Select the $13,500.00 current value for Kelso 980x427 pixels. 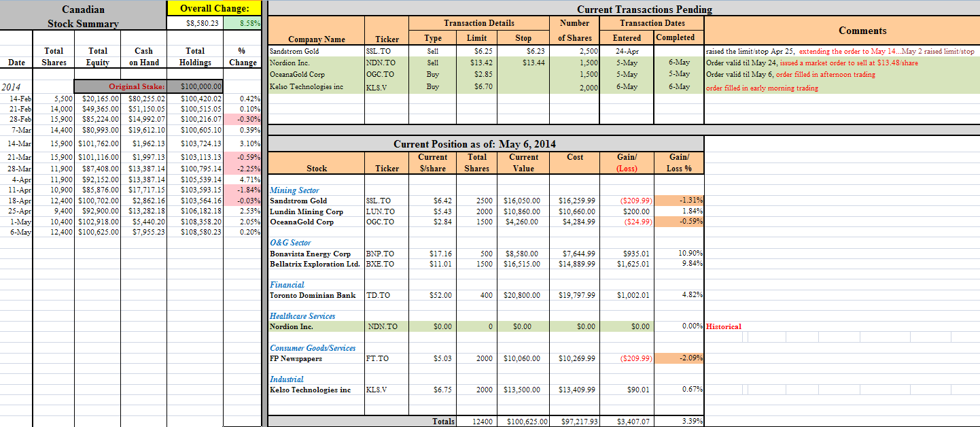point(522,390)
